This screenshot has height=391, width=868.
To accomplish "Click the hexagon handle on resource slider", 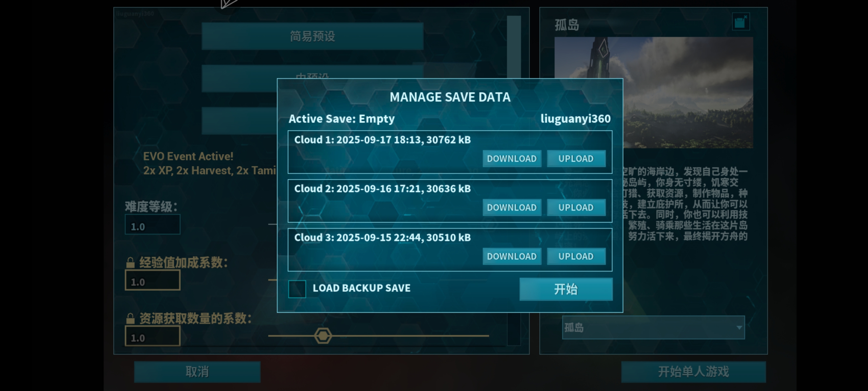I will point(323,336).
